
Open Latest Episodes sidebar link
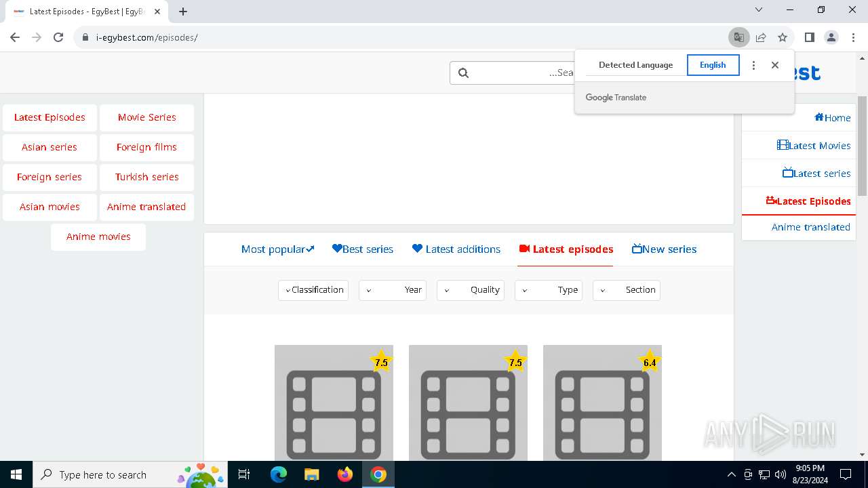[x=799, y=201]
